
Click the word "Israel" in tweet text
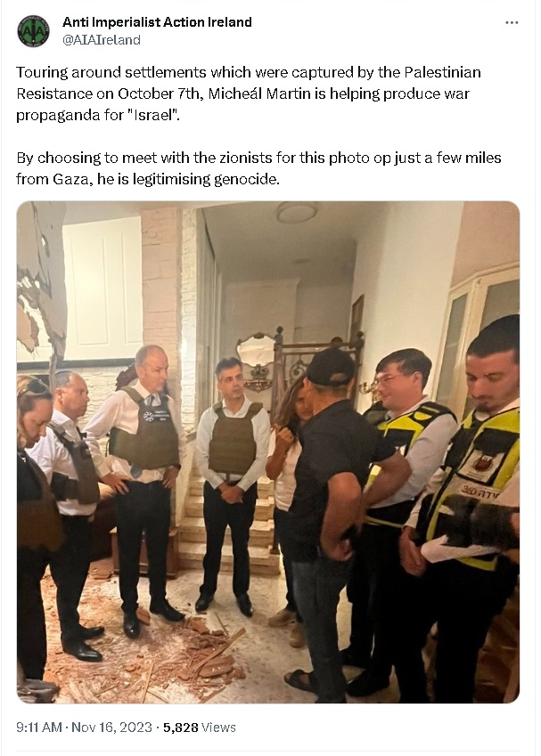click(x=152, y=115)
